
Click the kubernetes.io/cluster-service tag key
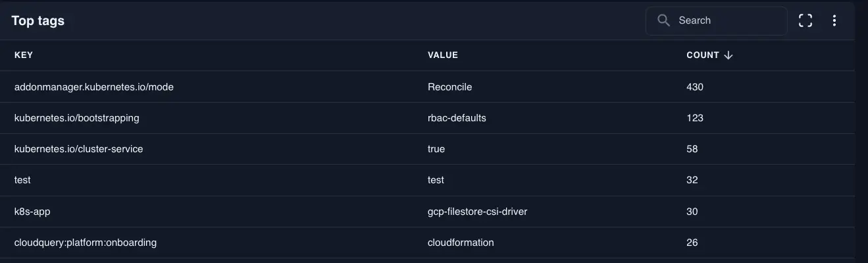coord(79,149)
